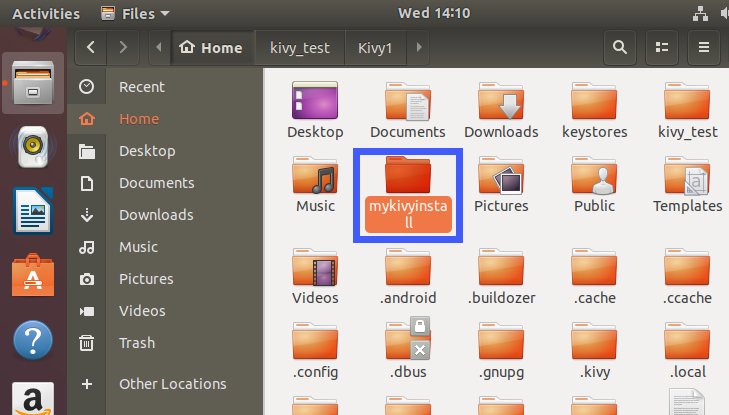This screenshot has width=729, height=415.
Task: Select the Downloads folder in the file grid
Action: pyautogui.click(x=501, y=111)
